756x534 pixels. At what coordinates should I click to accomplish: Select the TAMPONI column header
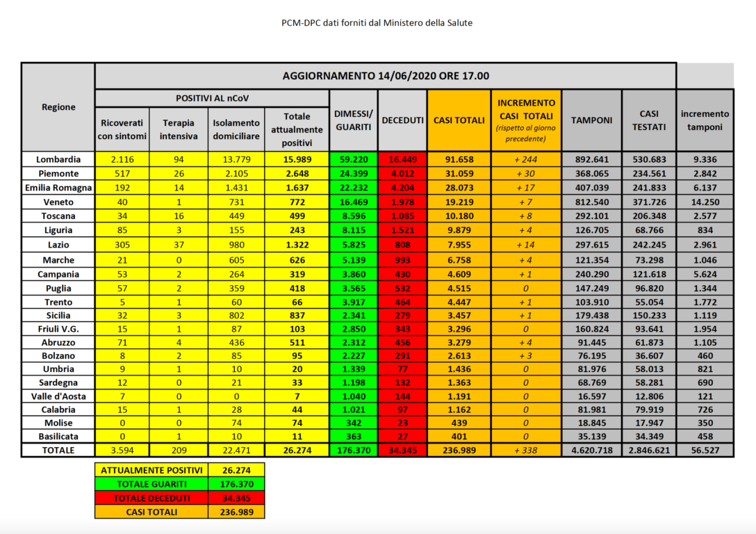591,120
